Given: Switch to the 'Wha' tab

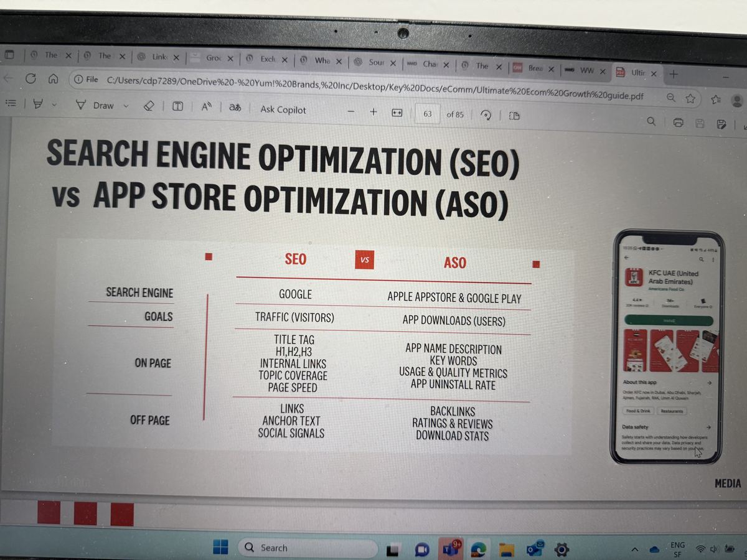Looking at the screenshot, I should coord(321,60).
